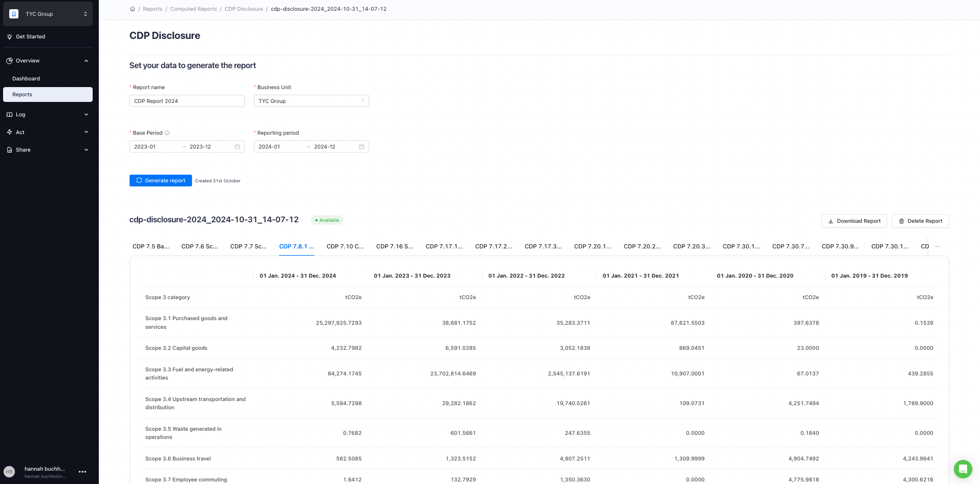Click column header 01 Jan. 2019 - 31 Dec. 2019
Image resolution: width=980 pixels, height=484 pixels.
coord(869,276)
